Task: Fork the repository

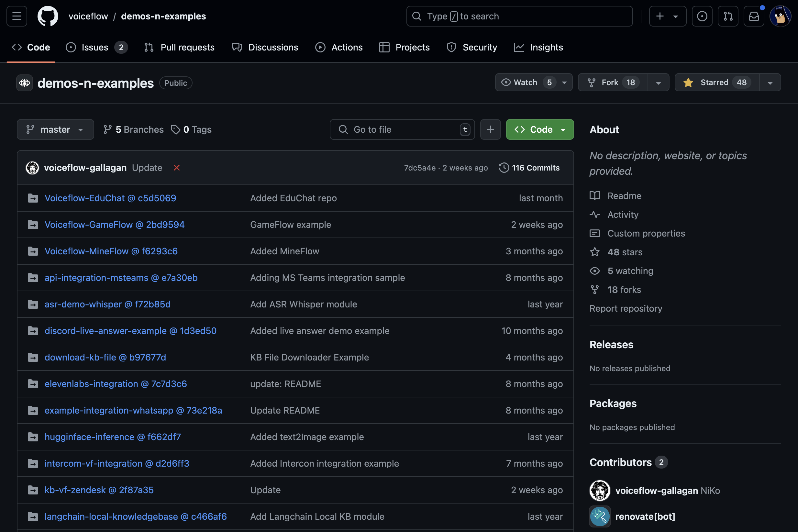Action: (613, 83)
